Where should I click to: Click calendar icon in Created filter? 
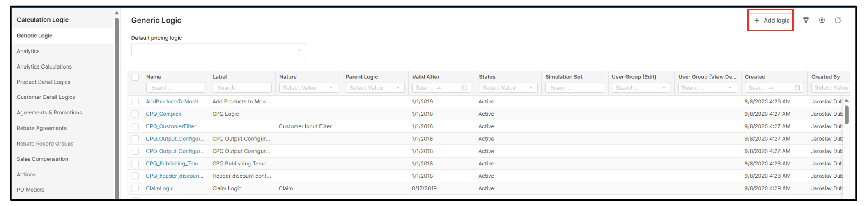tap(797, 88)
